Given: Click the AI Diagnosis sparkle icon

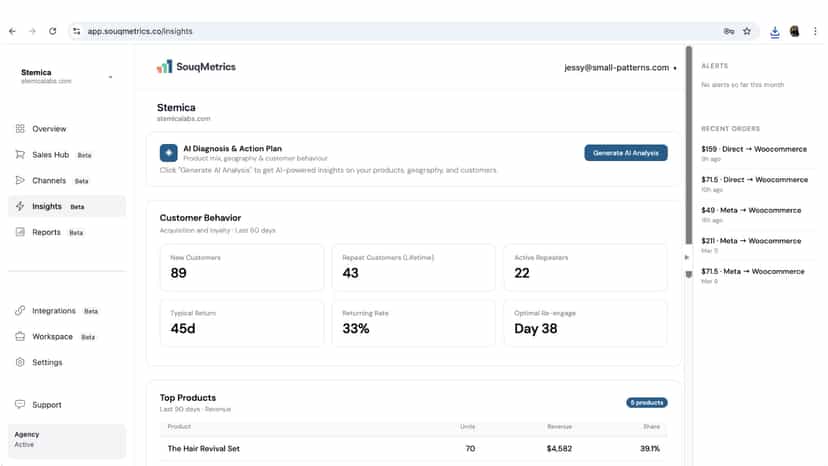Looking at the screenshot, I should pyautogui.click(x=168, y=153).
